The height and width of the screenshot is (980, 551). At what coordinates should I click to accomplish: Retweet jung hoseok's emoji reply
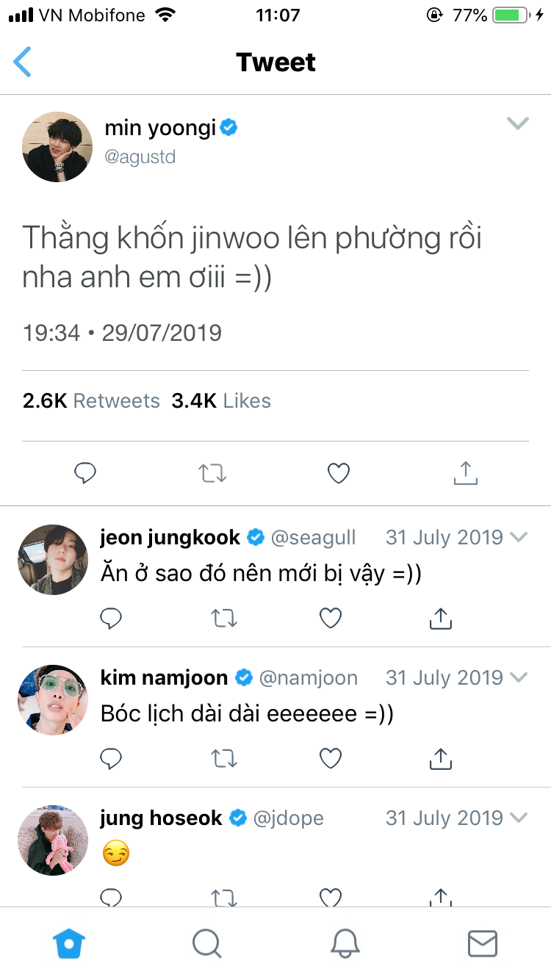click(x=223, y=896)
